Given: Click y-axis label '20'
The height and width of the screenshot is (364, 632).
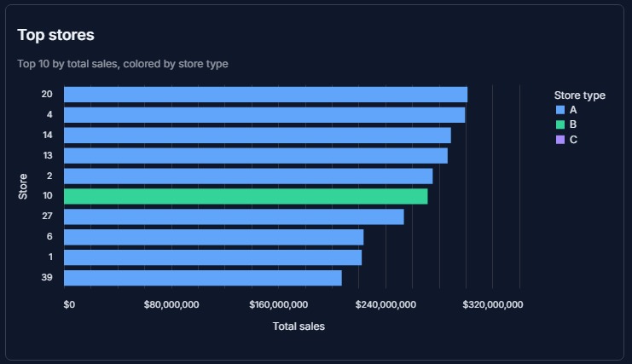Looking at the screenshot, I should [47, 95].
